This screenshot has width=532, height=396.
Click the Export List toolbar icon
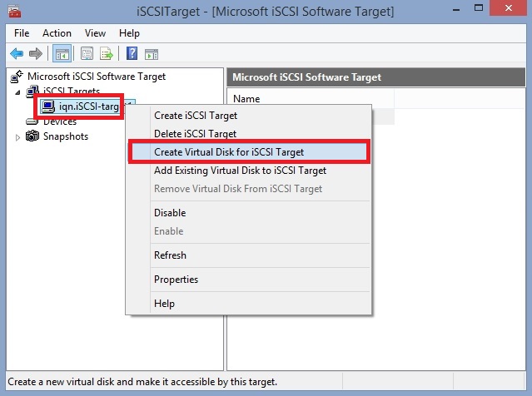(107, 53)
